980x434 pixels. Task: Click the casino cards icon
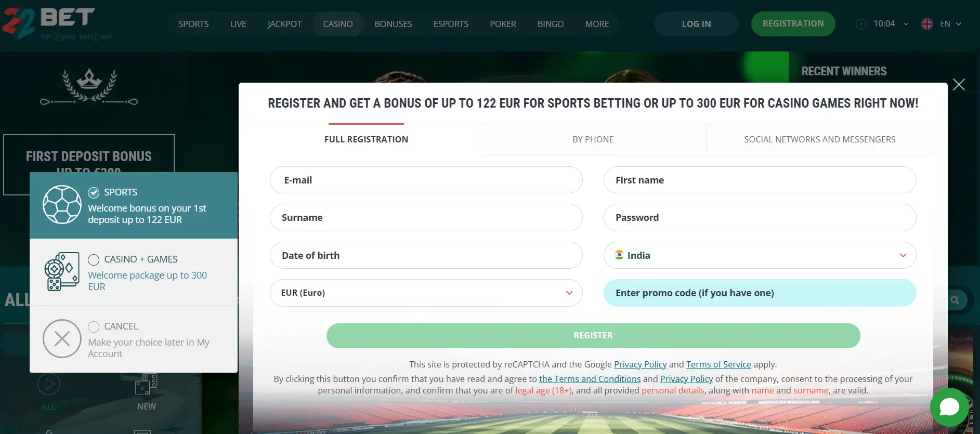click(x=62, y=271)
